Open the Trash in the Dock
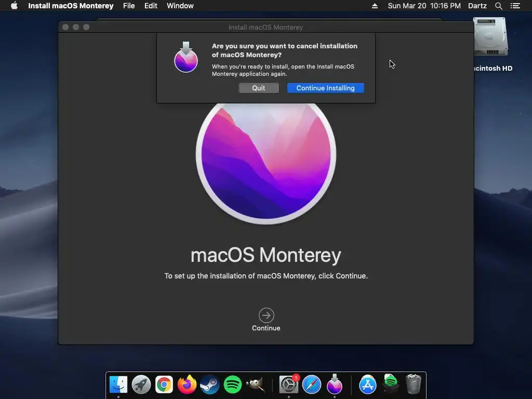The width and height of the screenshot is (532, 399). tap(414, 384)
